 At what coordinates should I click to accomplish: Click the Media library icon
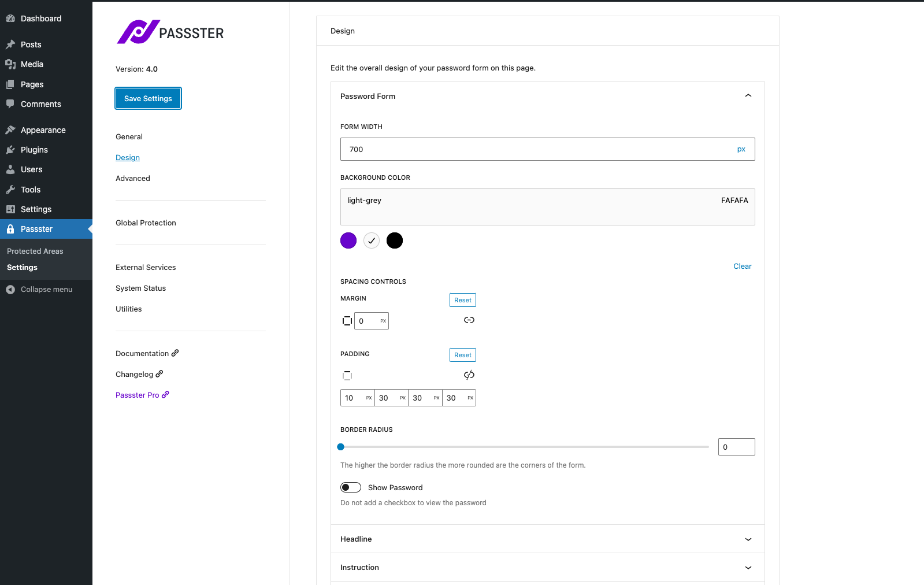click(10, 64)
